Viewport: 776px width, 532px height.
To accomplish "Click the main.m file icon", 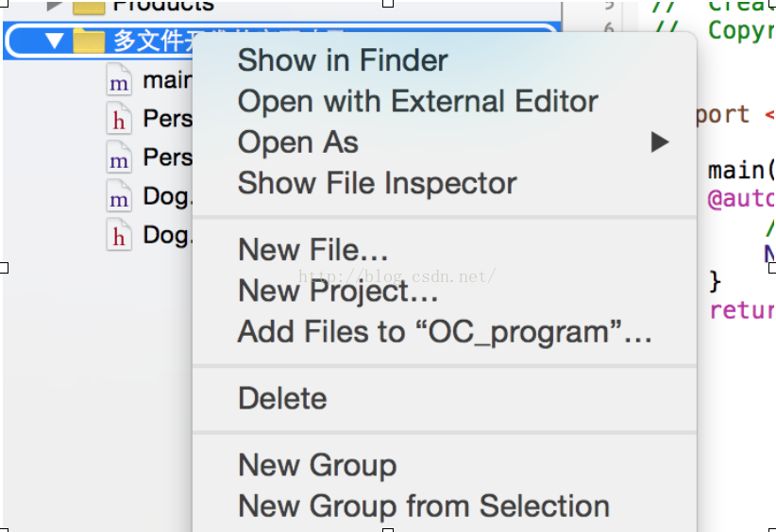I will point(119,80).
